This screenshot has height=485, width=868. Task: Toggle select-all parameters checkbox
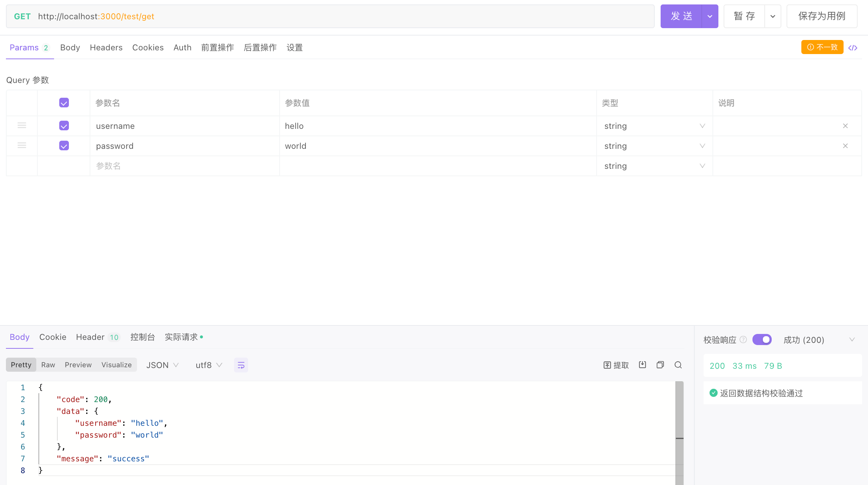[x=64, y=103]
